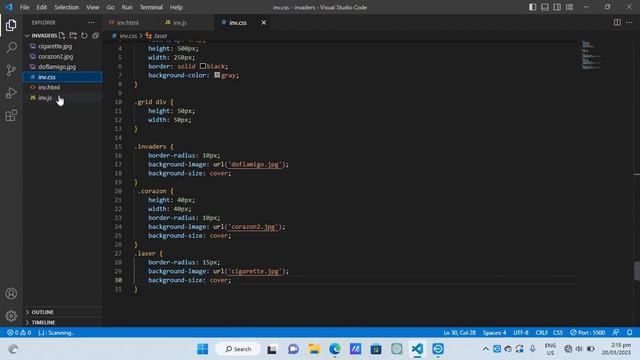Change indentation via Spaces: 4
This screenshot has width=640, height=360.
[494, 333]
